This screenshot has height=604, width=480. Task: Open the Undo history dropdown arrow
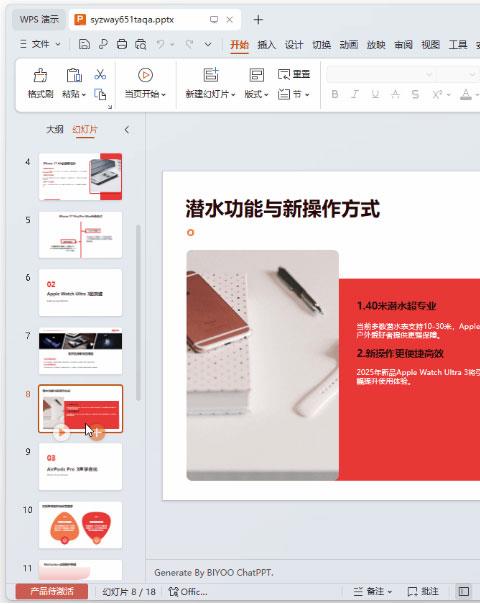point(172,44)
